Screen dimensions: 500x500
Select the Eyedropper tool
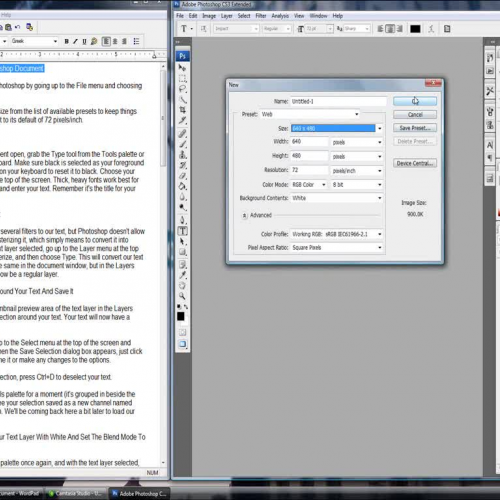pyautogui.click(x=182, y=275)
